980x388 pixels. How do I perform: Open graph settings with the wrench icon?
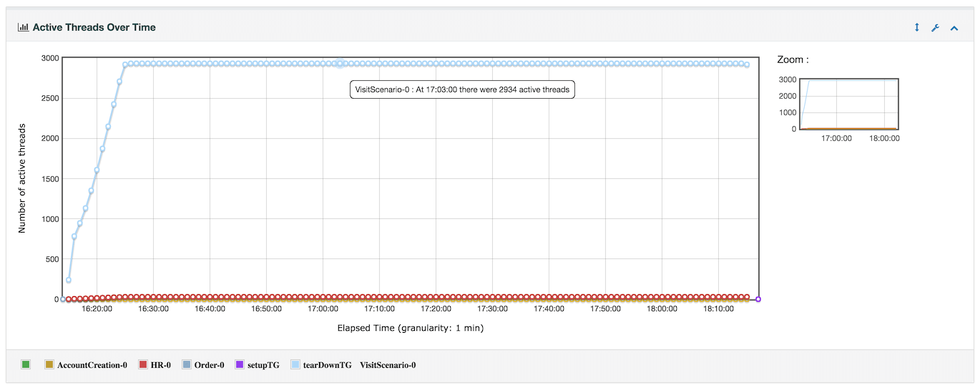coord(935,27)
